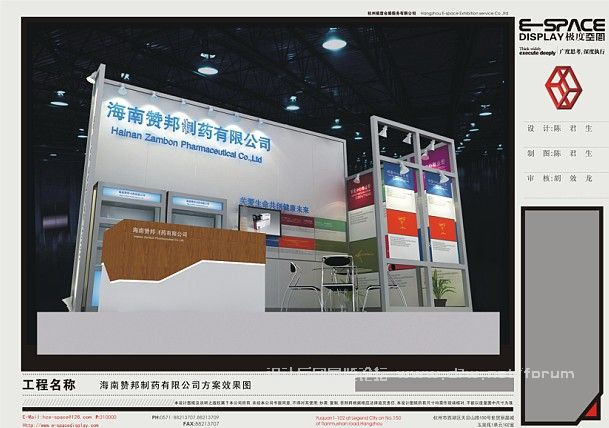Select the title '海南赞邦制药有限公司方案效果图'
Image resolution: width=609 pixels, height=428 pixels.
(x=176, y=385)
